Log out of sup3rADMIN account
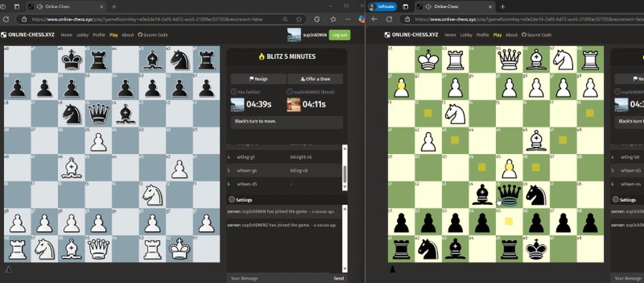 point(340,35)
